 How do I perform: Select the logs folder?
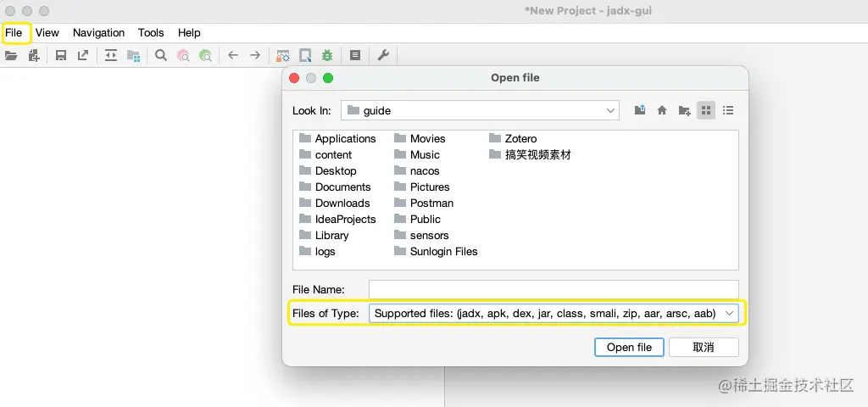[x=317, y=251]
